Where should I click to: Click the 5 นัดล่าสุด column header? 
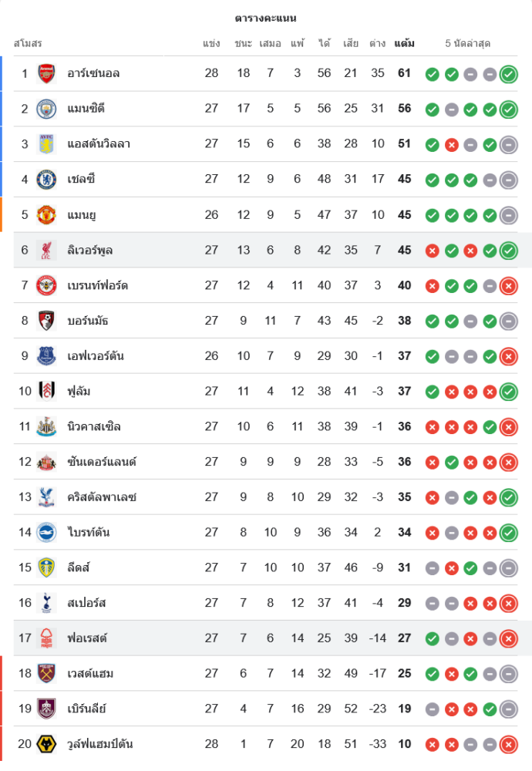coord(468,43)
